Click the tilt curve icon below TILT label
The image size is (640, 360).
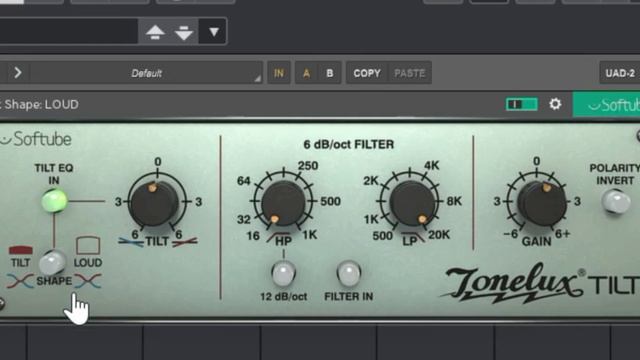tap(20, 281)
